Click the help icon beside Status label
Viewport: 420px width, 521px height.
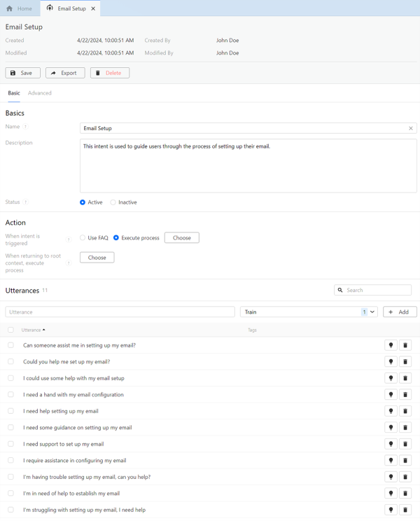[x=26, y=202]
